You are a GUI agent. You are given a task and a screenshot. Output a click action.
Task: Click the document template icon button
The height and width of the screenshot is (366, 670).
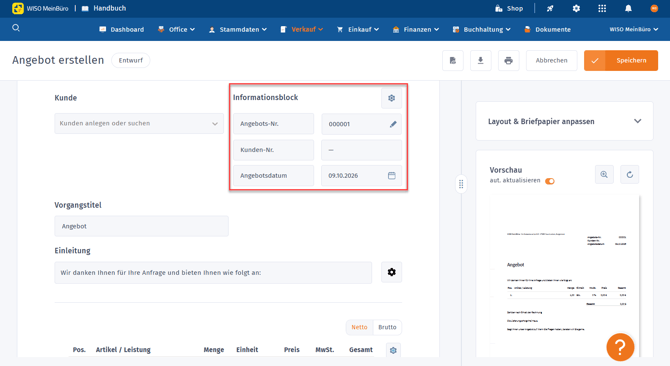tap(453, 61)
